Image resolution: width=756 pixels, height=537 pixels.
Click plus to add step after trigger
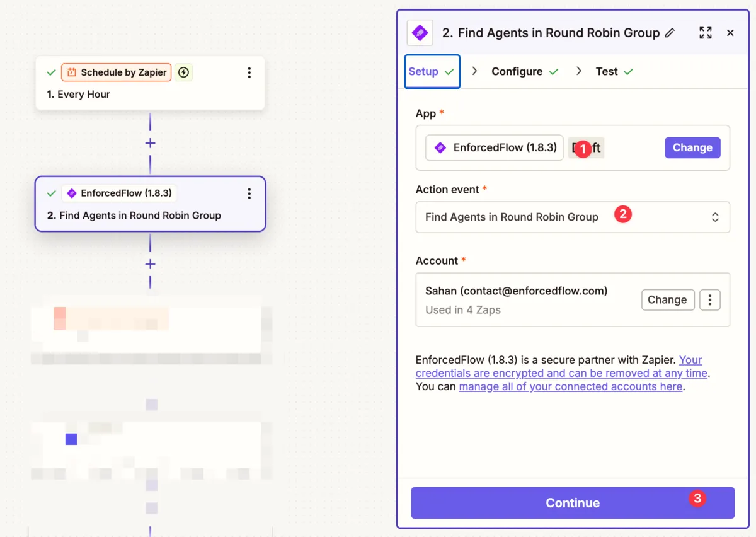(150, 143)
